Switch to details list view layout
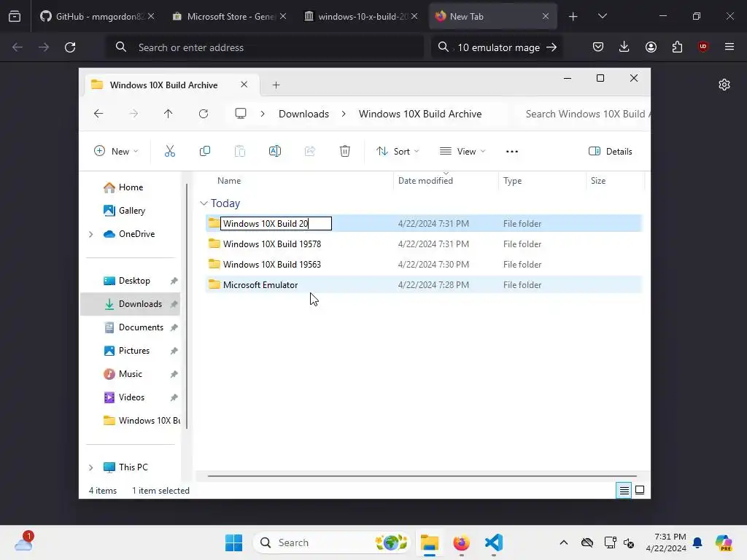 pyautogui.click(x=624, y=491)
